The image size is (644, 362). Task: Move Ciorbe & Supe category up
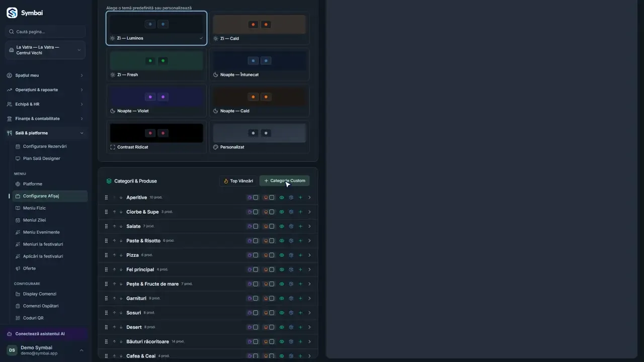(115, 212)
